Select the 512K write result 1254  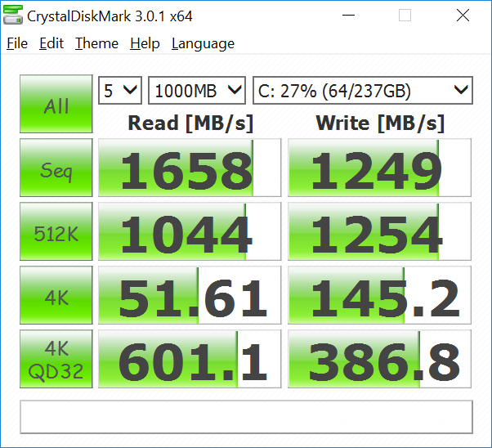point(380,231)
